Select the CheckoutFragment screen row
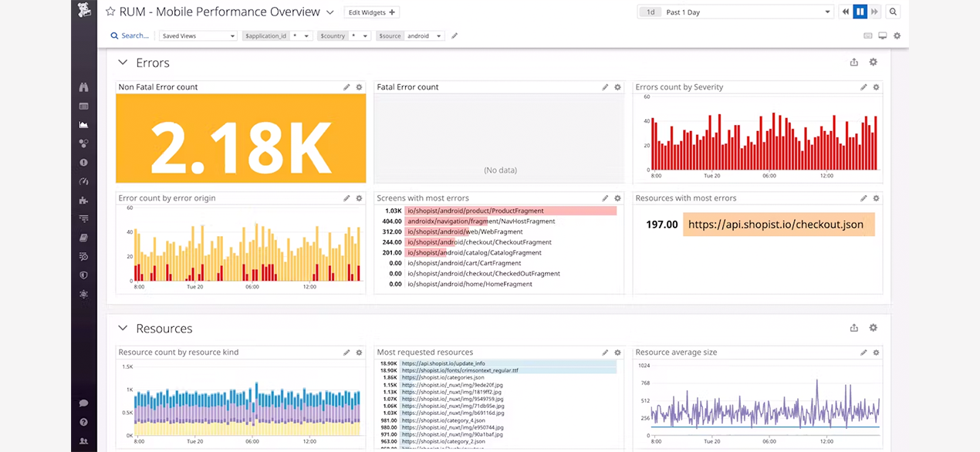 [x=499, y=242]
